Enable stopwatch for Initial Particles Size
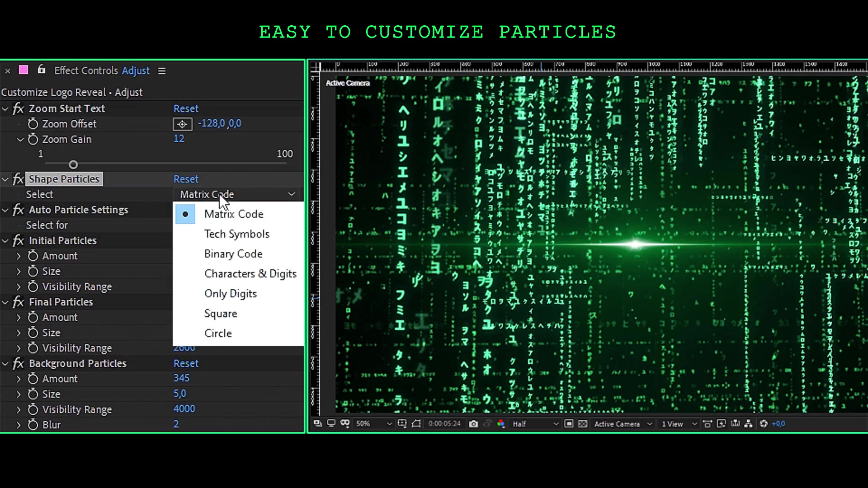 tap(33, 271)
